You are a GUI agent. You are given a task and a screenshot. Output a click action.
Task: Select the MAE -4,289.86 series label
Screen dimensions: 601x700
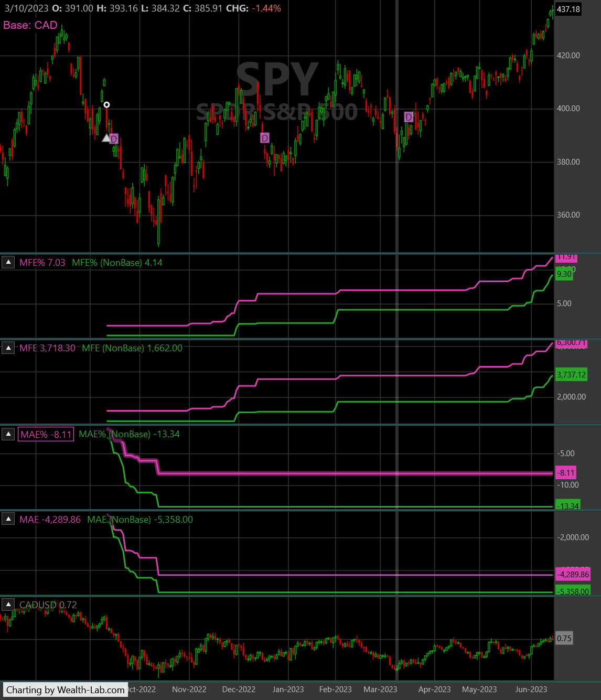(50, 520)
